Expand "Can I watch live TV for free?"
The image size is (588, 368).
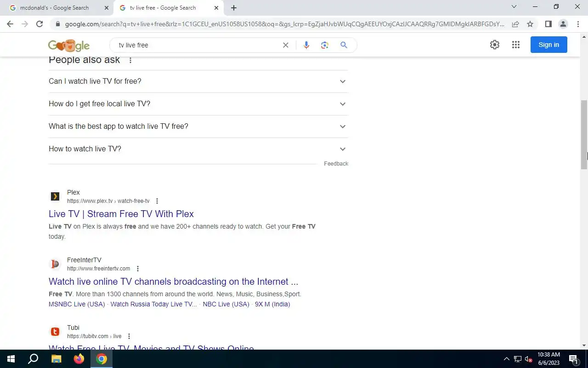click(x=198, y=81)
